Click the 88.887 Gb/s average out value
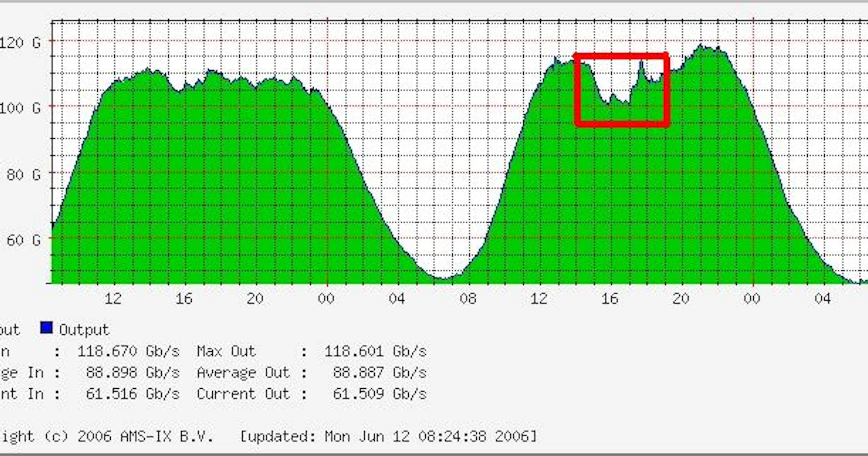 click(379, 372)
